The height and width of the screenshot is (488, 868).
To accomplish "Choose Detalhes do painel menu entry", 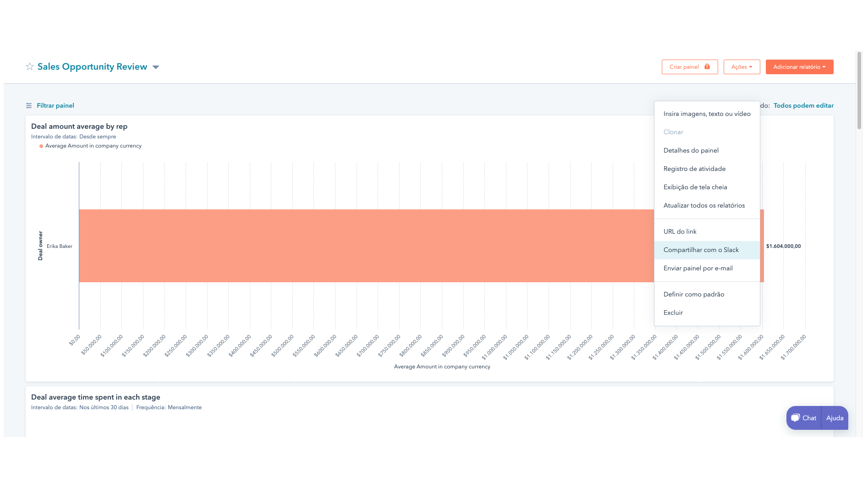I will tap(707, 151).
